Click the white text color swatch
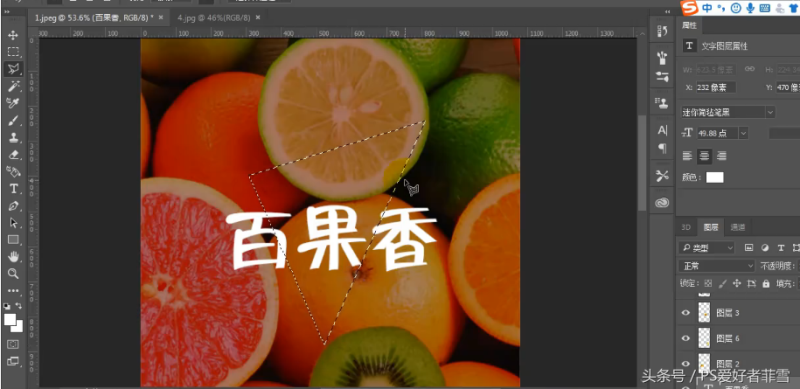This screenshot has width=800, height=389. (715, 177)
